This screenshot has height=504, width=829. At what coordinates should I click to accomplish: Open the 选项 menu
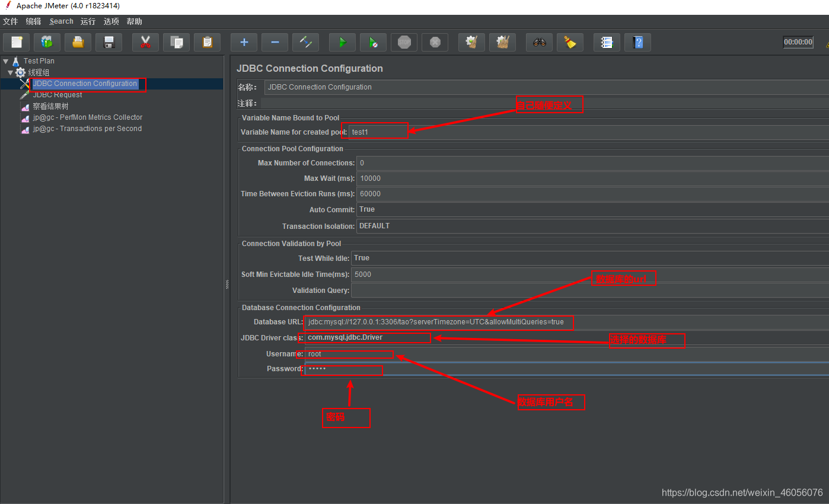[111, 21]
